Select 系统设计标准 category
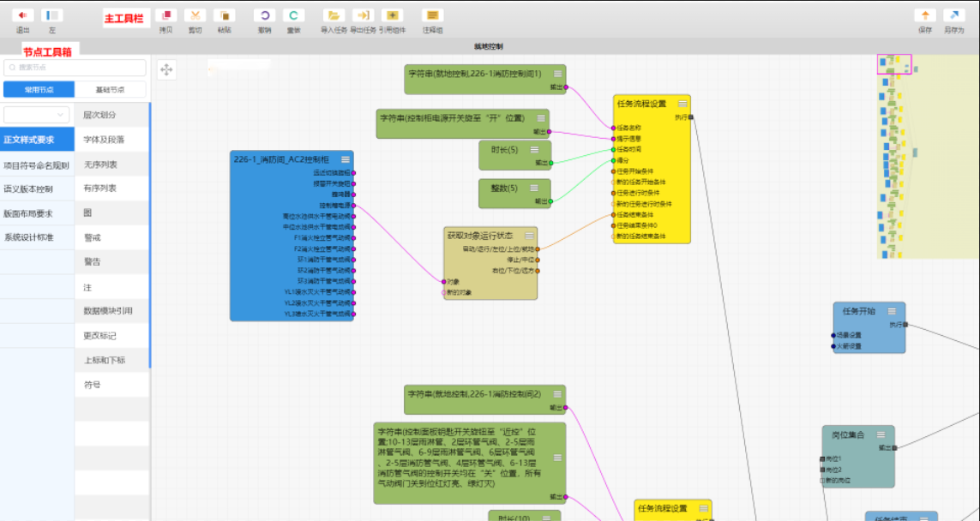 coord(38,238)
